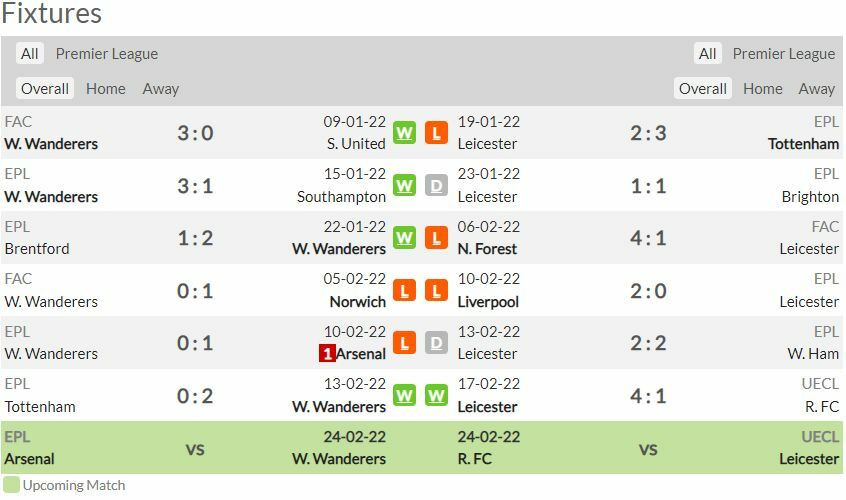Click the green W badge beside Southampton
The image size is (846, 500).
coord(404,185)
